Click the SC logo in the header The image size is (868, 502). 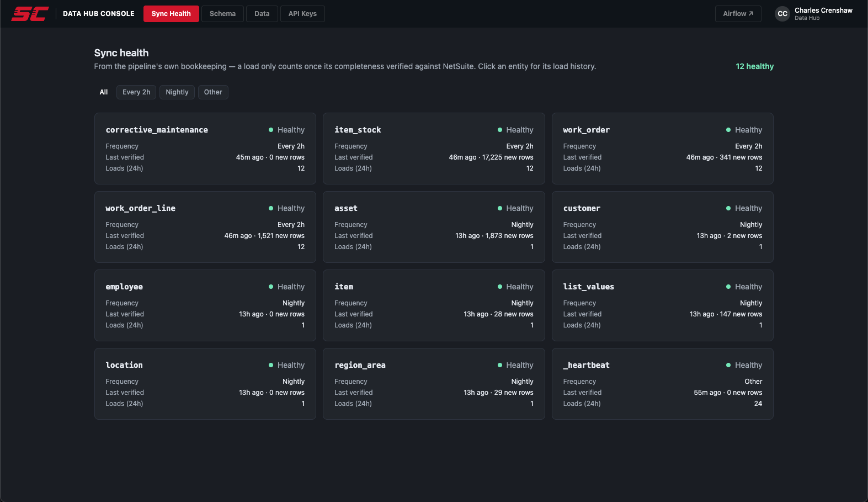pos(30,14)
